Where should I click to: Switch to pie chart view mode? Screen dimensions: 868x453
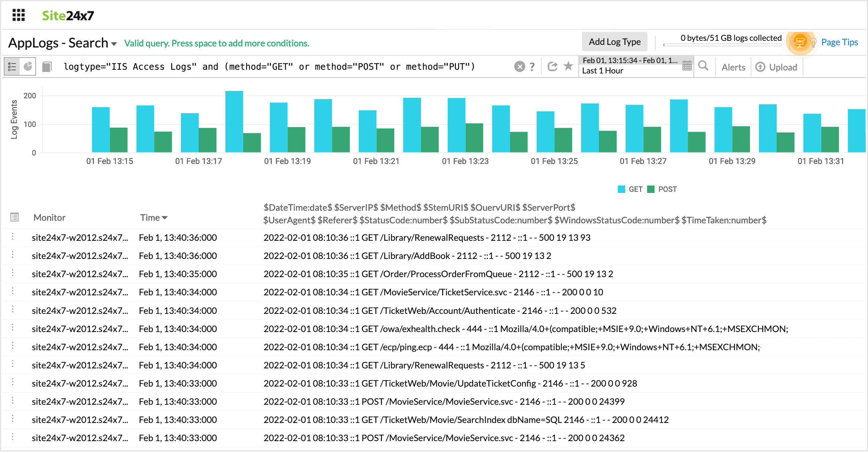pos(28,66)
